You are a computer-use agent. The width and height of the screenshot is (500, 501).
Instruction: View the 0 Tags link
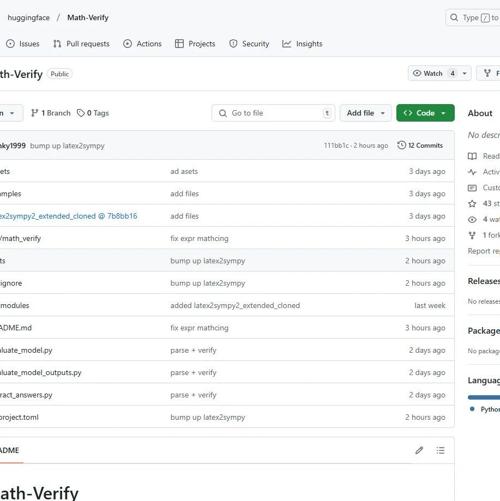coord(93,113)
